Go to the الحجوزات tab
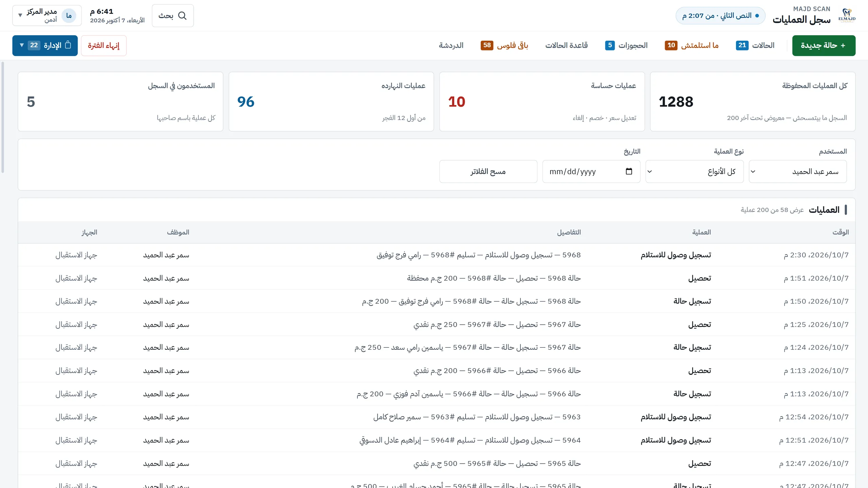 626,45
